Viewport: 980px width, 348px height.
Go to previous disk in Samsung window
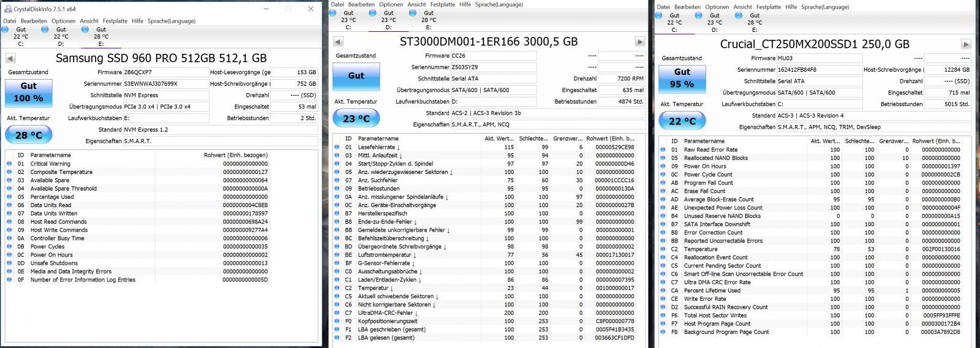10,58
